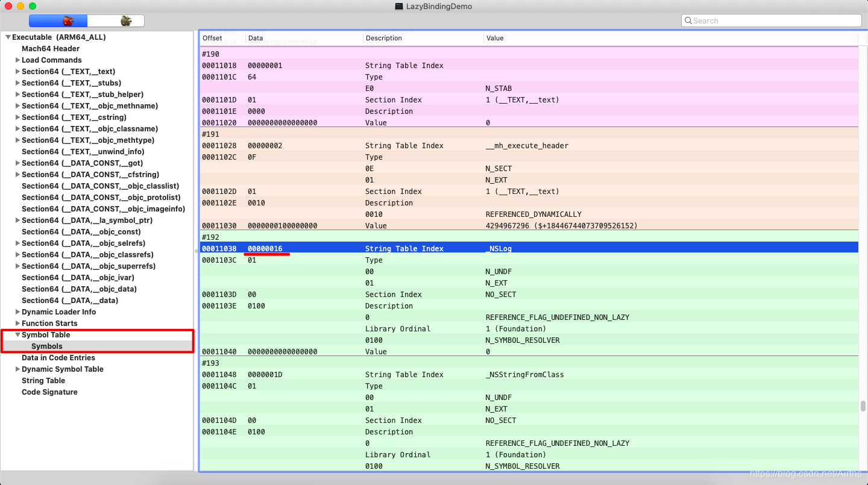The image size is (868, 485).
Task: Select Section64 (__TEXT,__unwind_info)
Action: pyautogui.click(x=83, y=152)
